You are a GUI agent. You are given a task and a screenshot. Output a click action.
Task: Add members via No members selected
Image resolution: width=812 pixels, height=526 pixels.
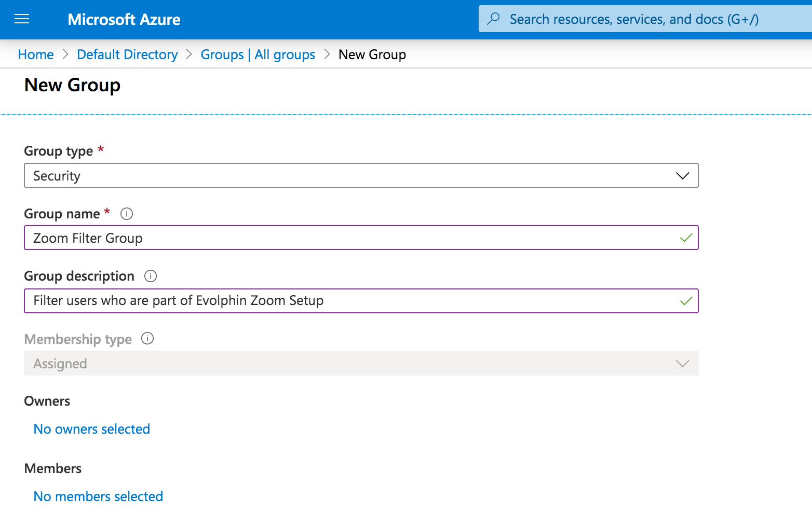(x=99, y=496)
